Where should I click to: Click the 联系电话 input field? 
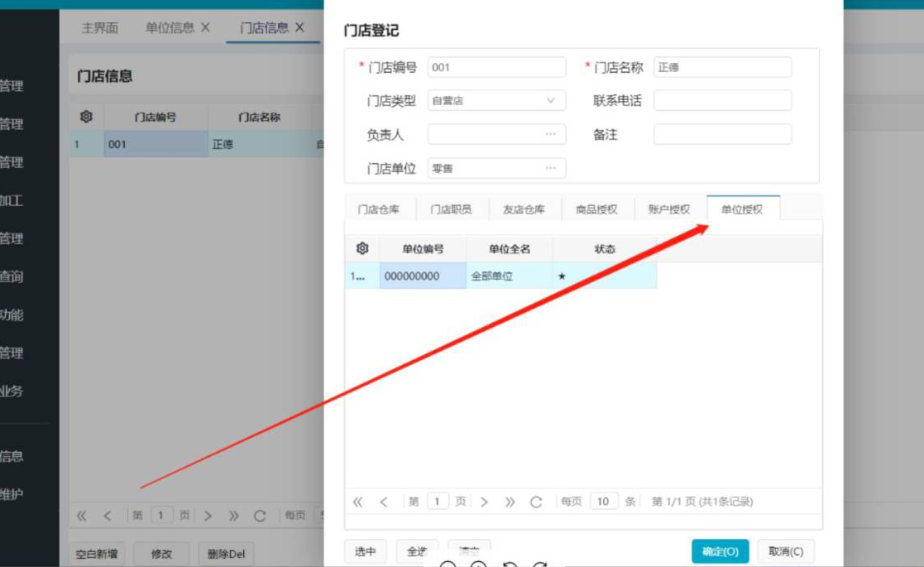722,101
